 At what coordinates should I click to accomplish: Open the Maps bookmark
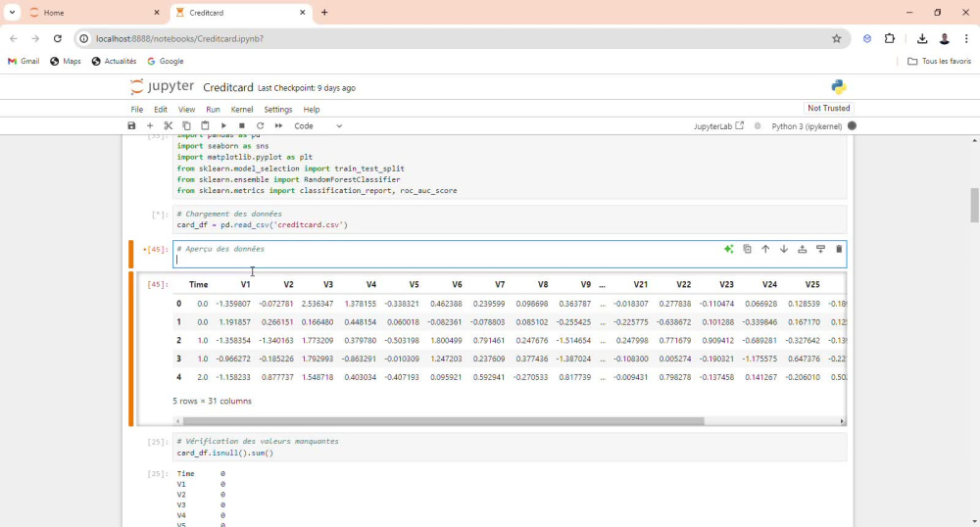pos(66,61)
